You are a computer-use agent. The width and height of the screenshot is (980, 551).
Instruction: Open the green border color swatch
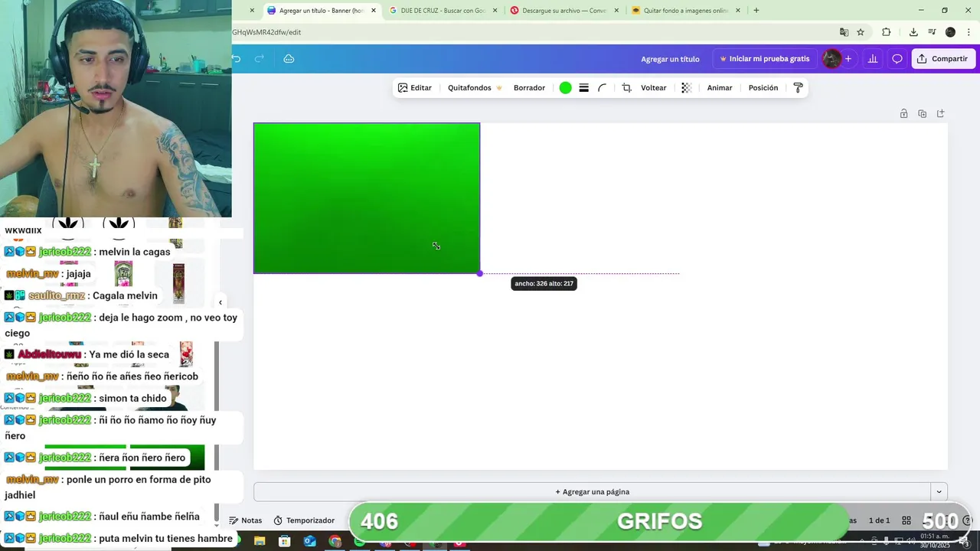click(x=565, y=88)
